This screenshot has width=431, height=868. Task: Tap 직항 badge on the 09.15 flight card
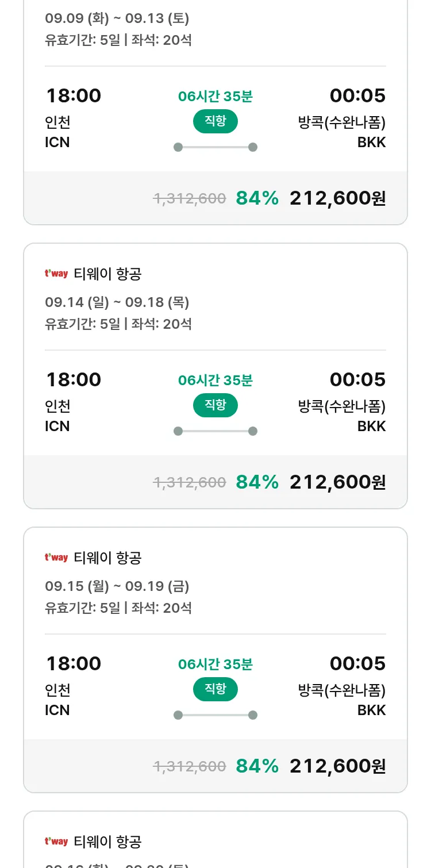215,689
